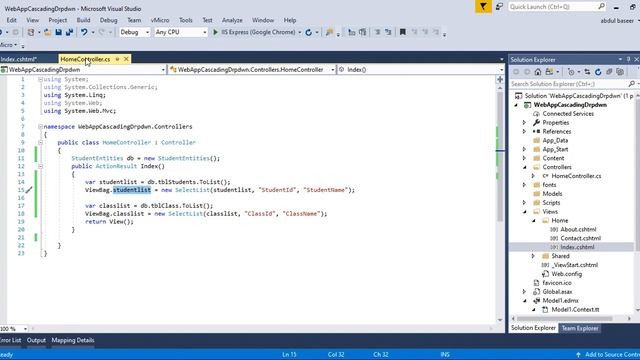Image resolution: width=640 pixels, height=360 pixels.
Task: Click Solution Explorer views switch icon
Action: point(549,72)
